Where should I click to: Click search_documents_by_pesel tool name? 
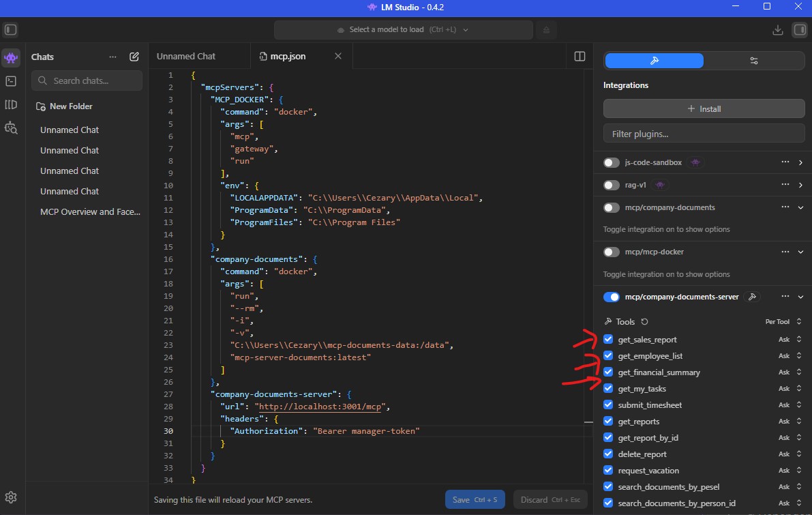[x=669, y=487]
